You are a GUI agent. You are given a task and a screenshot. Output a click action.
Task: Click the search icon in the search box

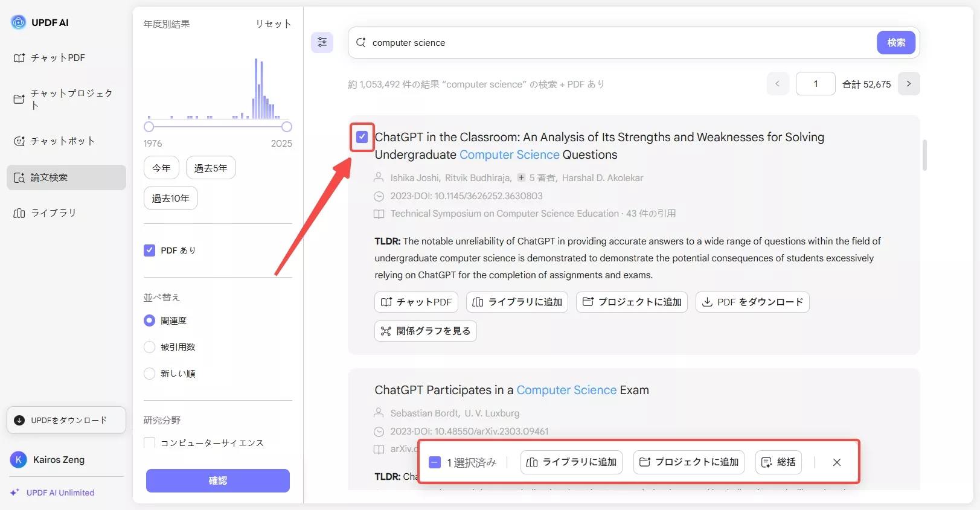pos(361,42)
